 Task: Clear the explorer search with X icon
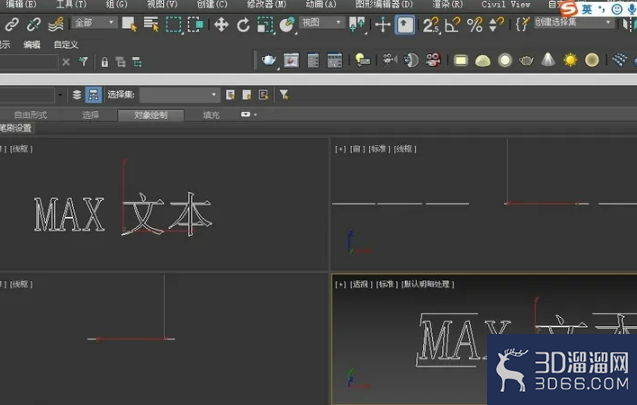[x=66, y=62]
